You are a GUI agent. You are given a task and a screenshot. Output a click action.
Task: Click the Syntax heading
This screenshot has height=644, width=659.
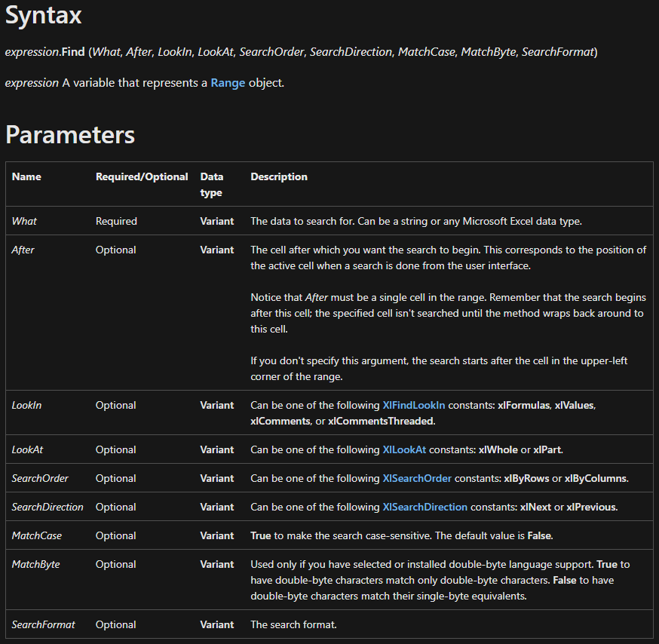[x=43, y=15]
